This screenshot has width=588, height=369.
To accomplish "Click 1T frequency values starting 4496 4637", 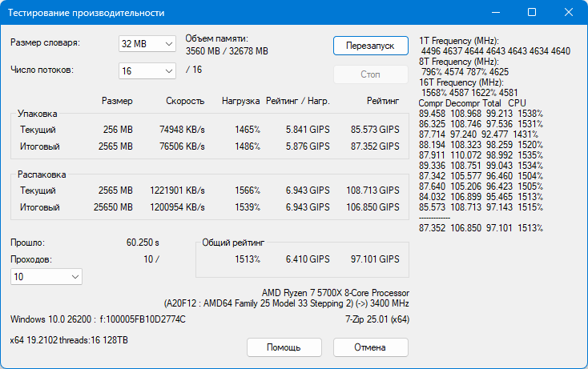I will tap(496, 51).
